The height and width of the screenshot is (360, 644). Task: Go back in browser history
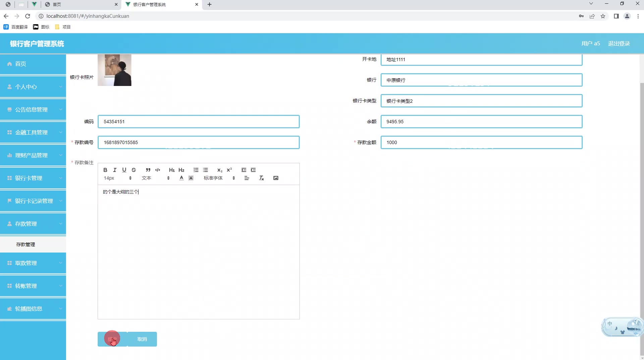click(x=6, y=16)
